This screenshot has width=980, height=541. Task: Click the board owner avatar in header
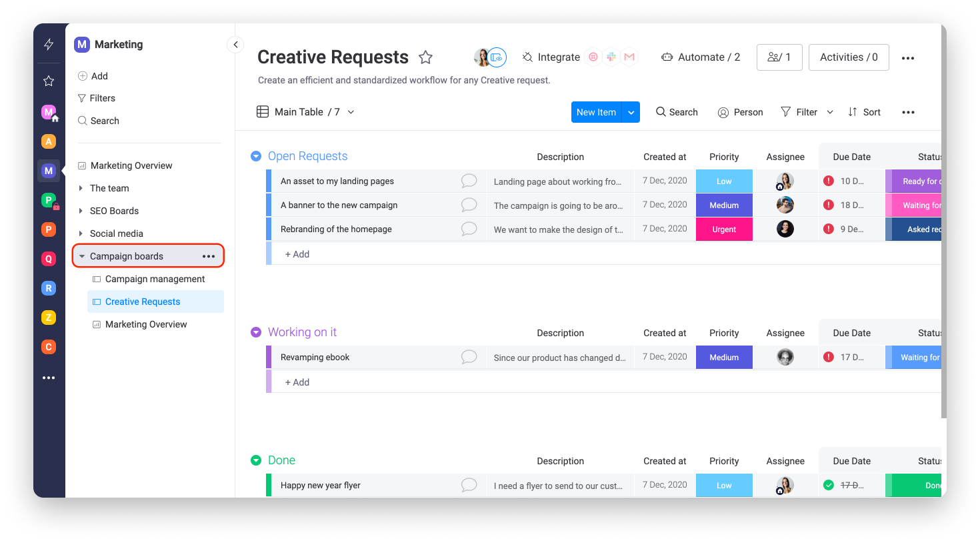(482, 57)
